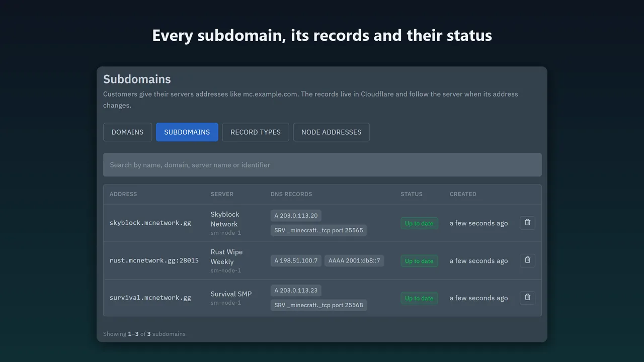
Task: Click the created time for survival.mcnetwork.gg
Action: coord(479,298)
